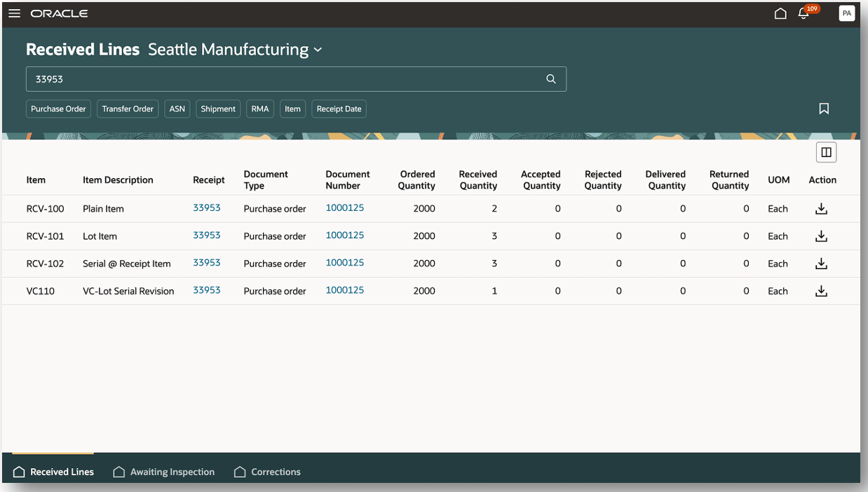Image resolution: width=868 pixels, height=492 pixels.
Task: Click the bookmark saved search icon
Action: pyautogui.click(x=824, y=109)
